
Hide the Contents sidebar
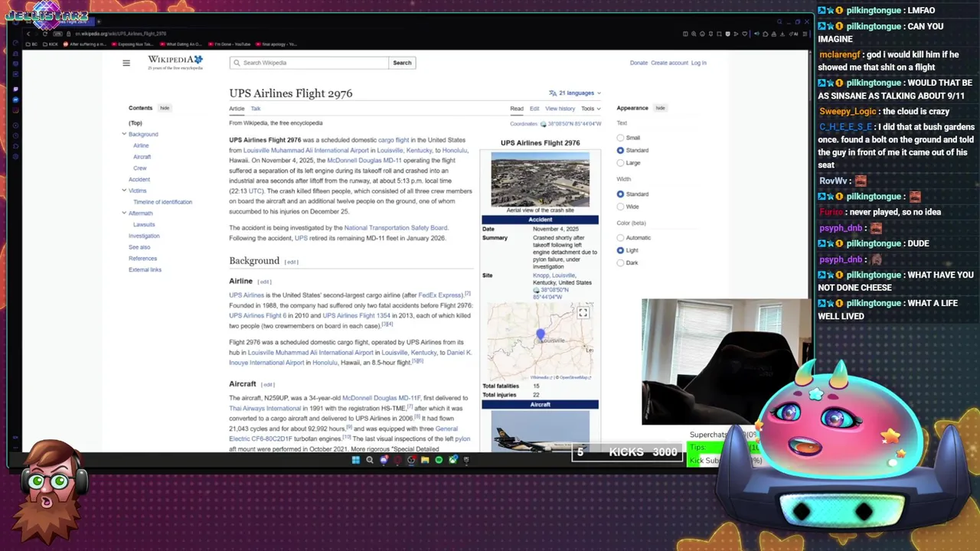coord(165,108)
